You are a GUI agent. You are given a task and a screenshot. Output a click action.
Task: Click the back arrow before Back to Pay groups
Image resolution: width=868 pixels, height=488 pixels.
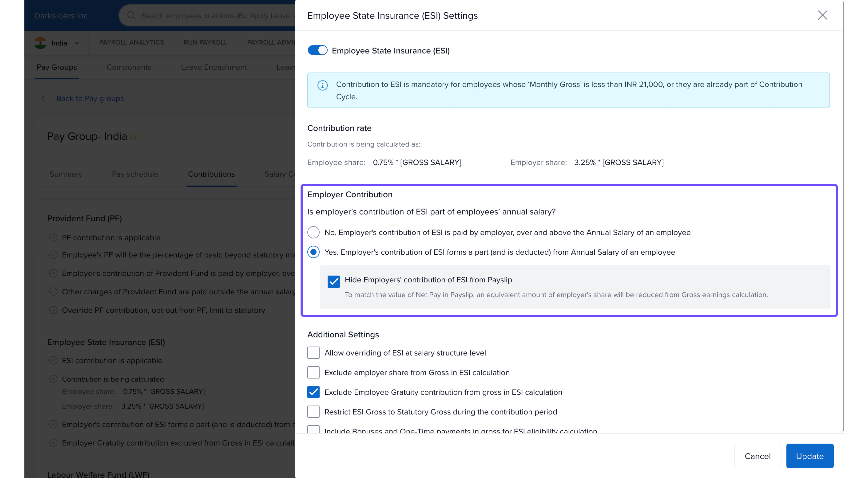click(43, 99)
